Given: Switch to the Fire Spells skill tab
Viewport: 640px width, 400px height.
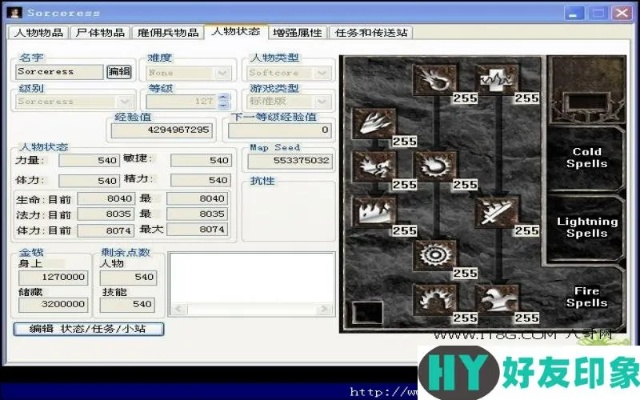Looking at the screenshot, I should coord(587,297).
